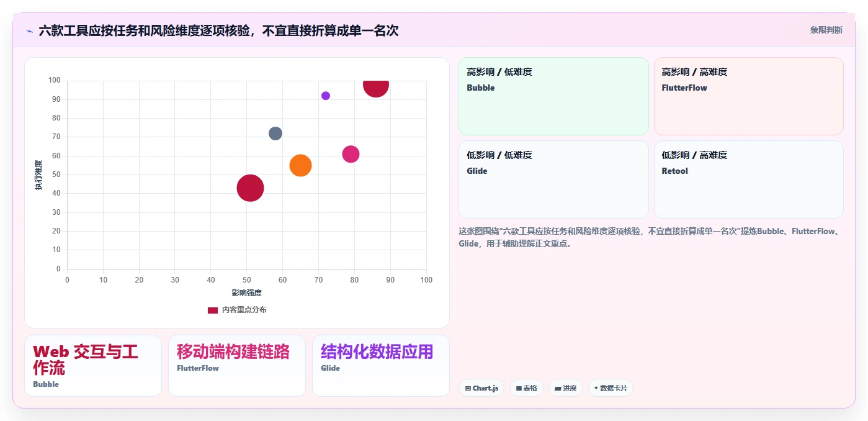Click the main title 六款工具应按任务 heading

click(218, 30)
